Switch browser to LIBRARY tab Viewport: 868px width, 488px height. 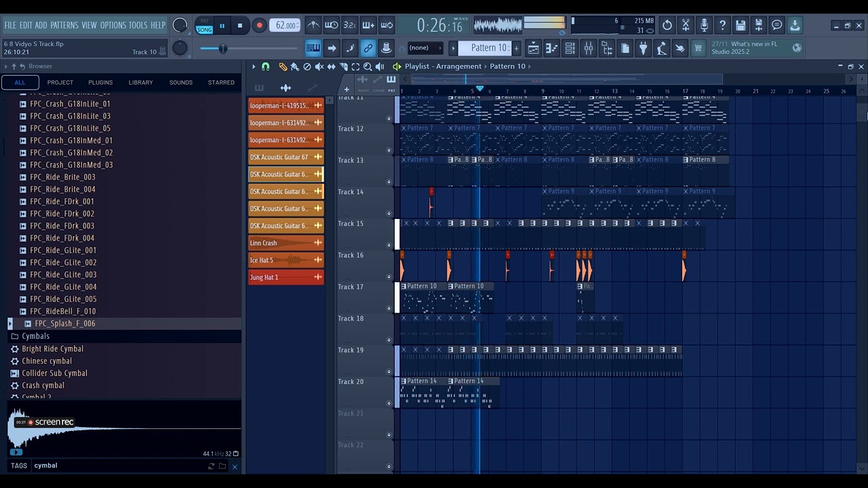140,83
